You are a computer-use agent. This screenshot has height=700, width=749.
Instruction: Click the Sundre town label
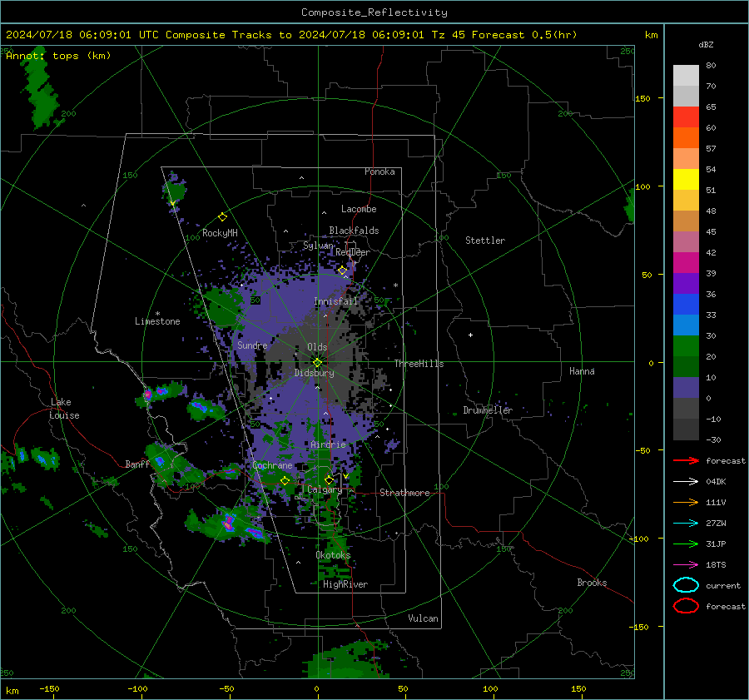pyautogui.click(x=252, y=345)
